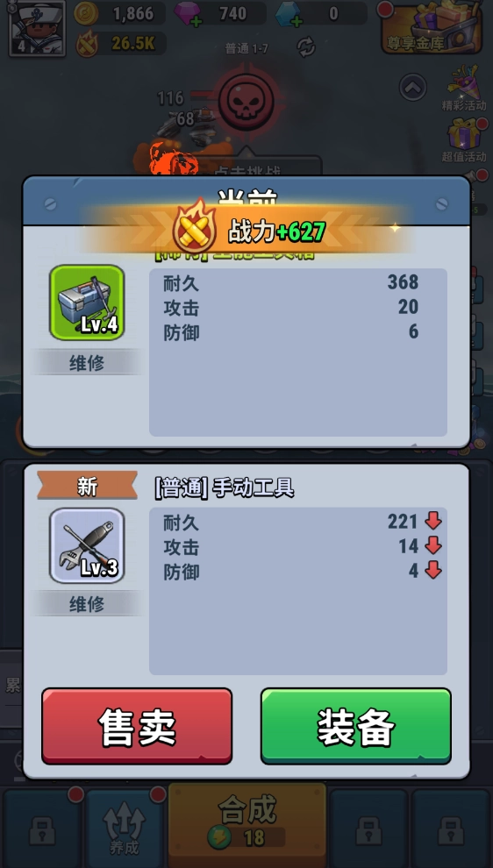The image size is (493, 868).
Task: Open the 尊享金库 treasure vault
Action: click(432, 28)
